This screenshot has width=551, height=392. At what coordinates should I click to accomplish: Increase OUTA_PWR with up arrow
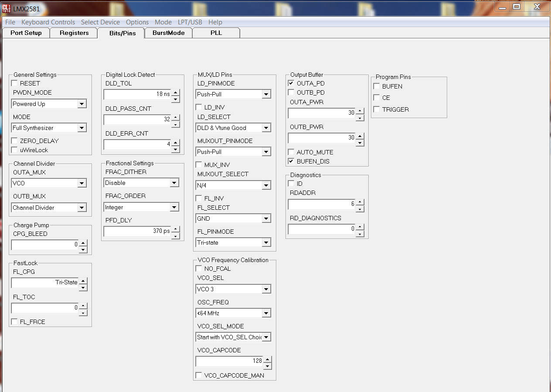coord(360,111)
